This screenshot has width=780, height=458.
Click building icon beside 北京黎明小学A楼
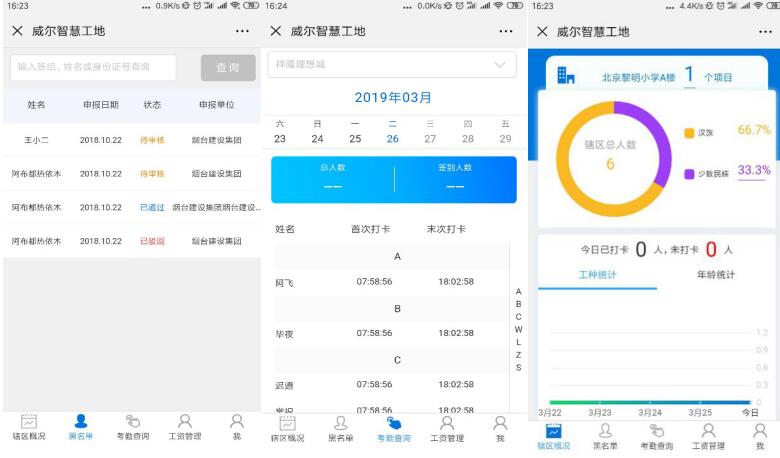pyautogui.click(x=566, y=76)
